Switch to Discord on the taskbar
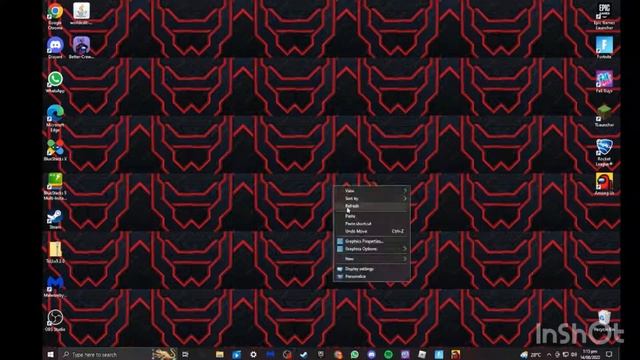640x360 pixels. tap(371, 354)
